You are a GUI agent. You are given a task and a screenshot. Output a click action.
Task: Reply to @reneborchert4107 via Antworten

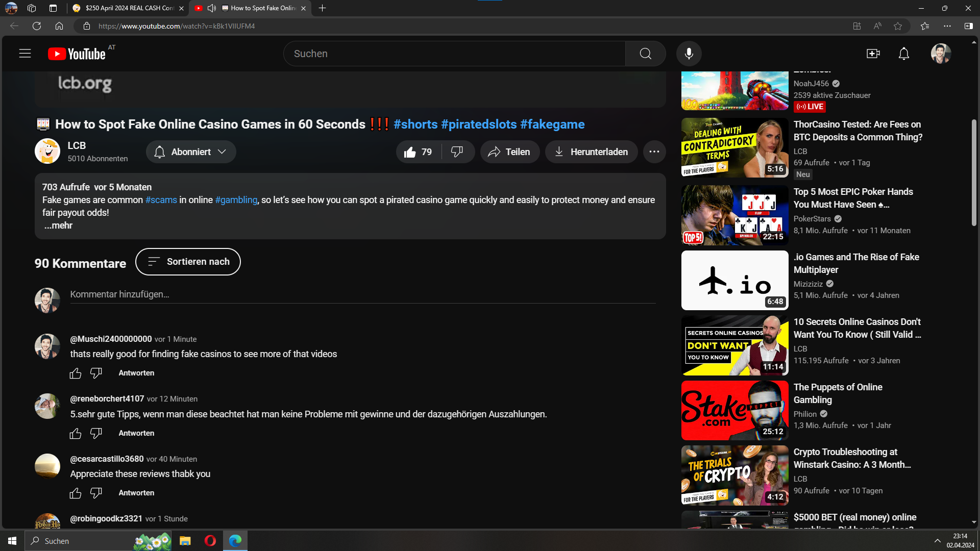pos(136,433)
